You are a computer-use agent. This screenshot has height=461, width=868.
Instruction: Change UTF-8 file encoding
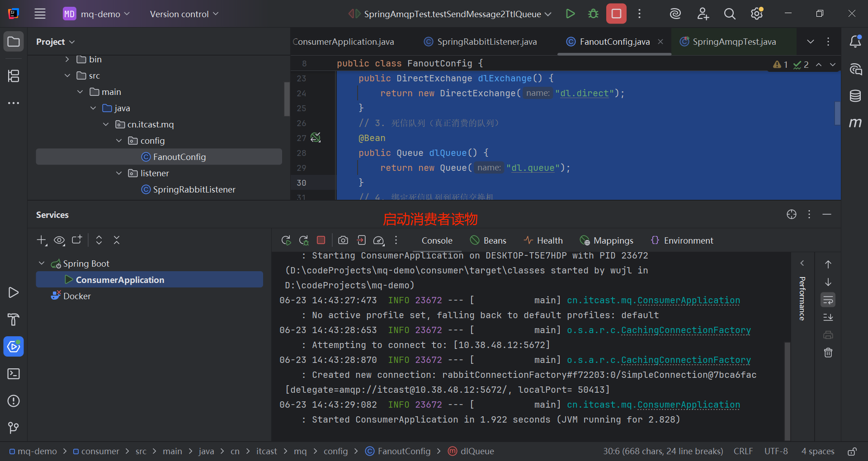(776, 451)
